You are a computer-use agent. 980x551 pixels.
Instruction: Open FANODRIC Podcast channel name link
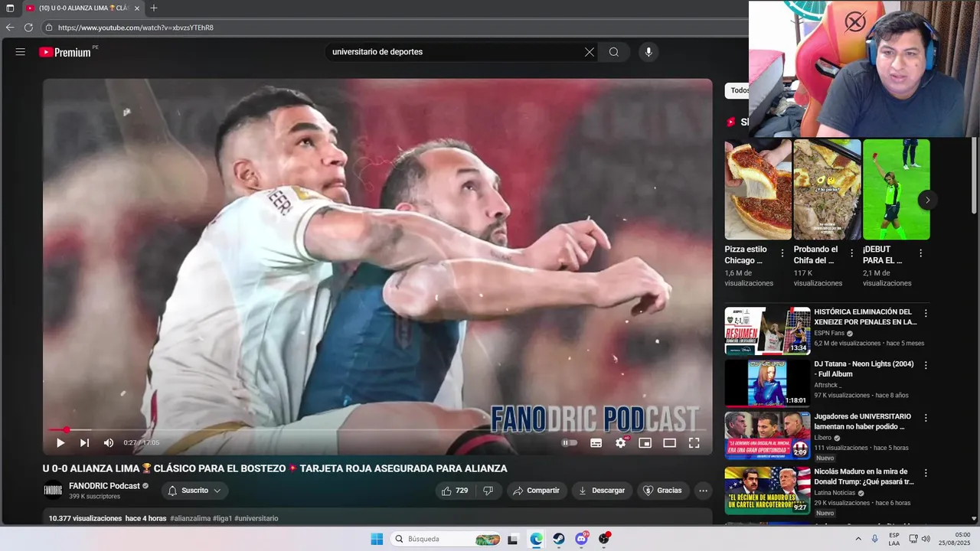(x=104, y=486)
